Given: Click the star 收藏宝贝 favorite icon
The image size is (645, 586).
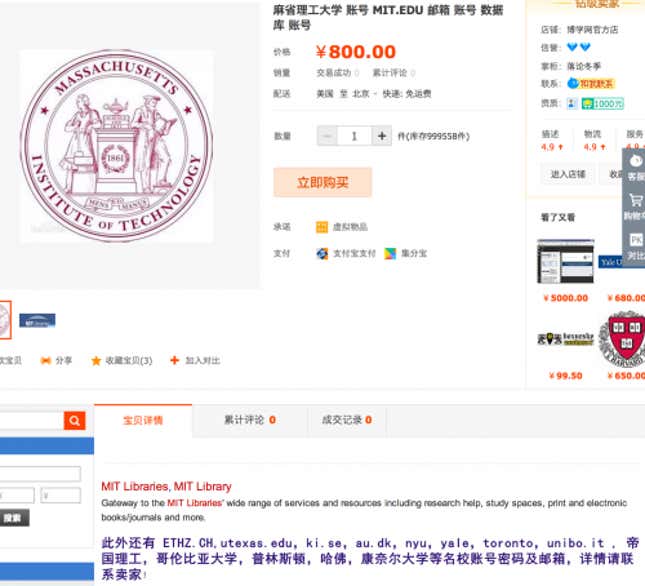Looking at the screenshot, I should click(x=96, y=361).
